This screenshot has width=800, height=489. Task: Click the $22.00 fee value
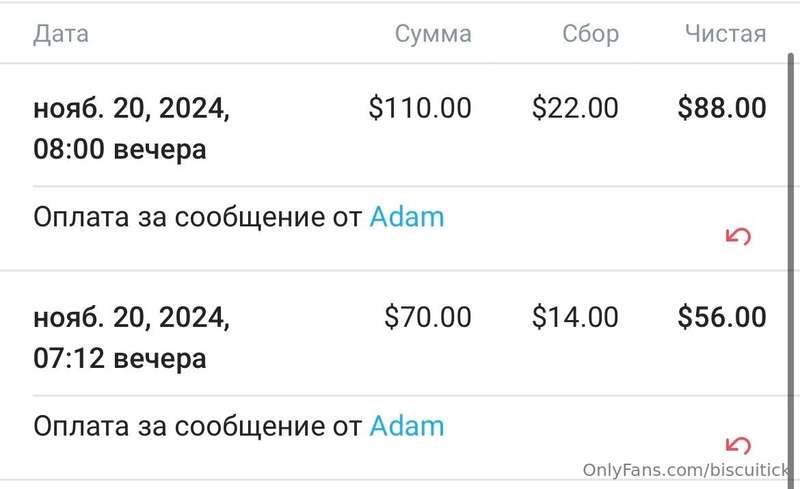pos(575,108)
